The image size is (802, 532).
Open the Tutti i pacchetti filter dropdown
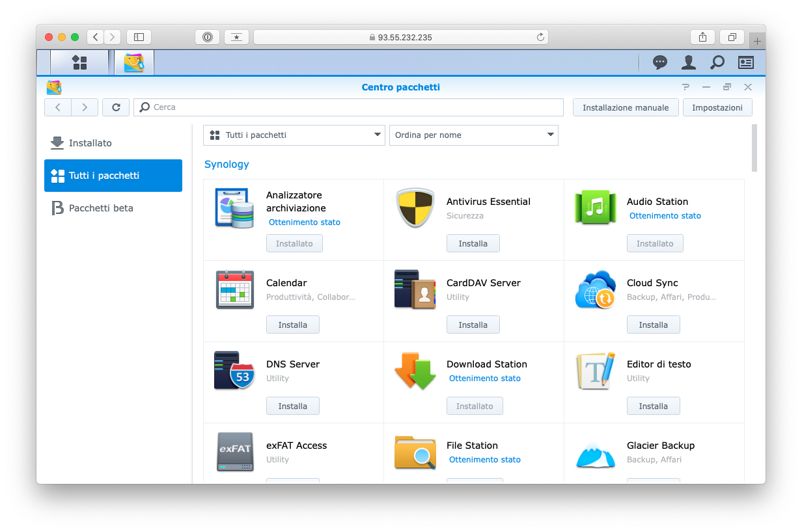tap(294, 135)
